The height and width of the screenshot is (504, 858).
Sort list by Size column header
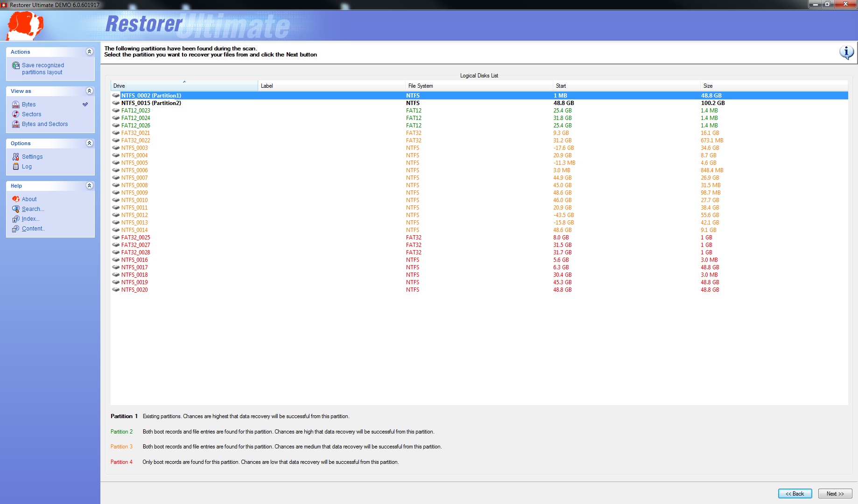pyautogui.click(x=774, y=86)
